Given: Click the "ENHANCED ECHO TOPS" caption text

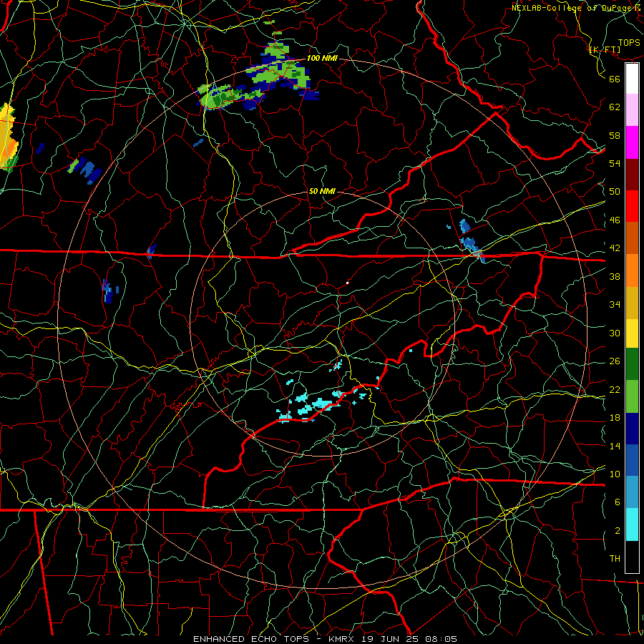Looking at the screenshot, I should (251, 639).
